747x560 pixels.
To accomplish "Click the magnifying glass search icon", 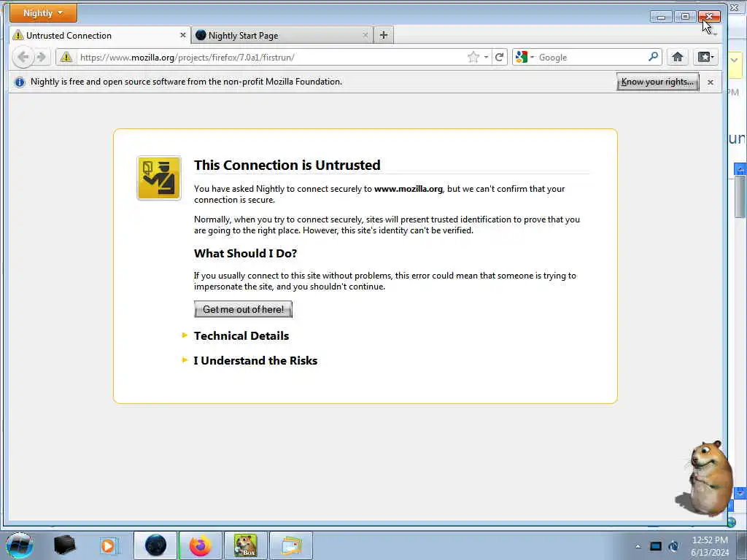I will pyautogui.click(x=654, y=57).
